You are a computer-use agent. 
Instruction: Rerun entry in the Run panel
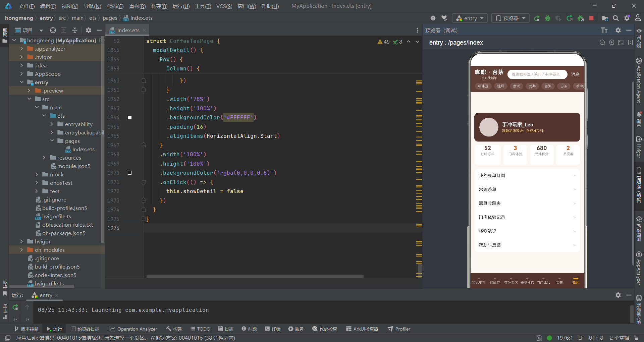15,307
